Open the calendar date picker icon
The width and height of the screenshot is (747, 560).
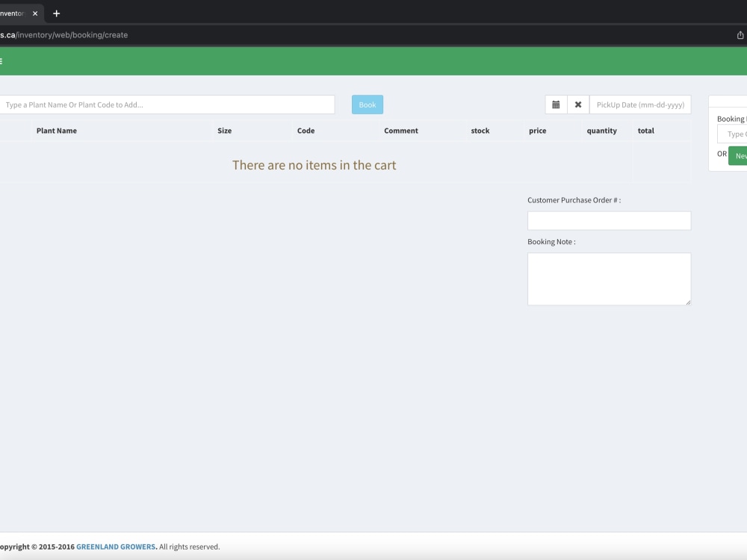pyautogui.click(x=556, y=105)
